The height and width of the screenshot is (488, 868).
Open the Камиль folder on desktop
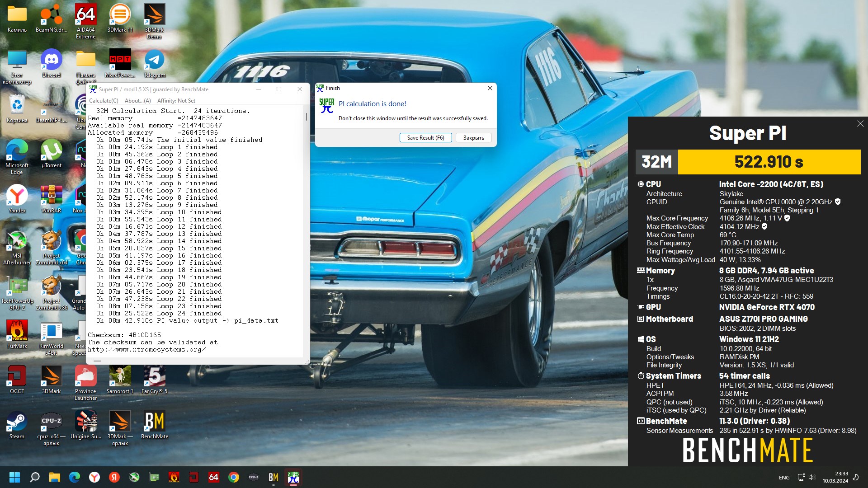pyautogui.click(x=17, y=18)
